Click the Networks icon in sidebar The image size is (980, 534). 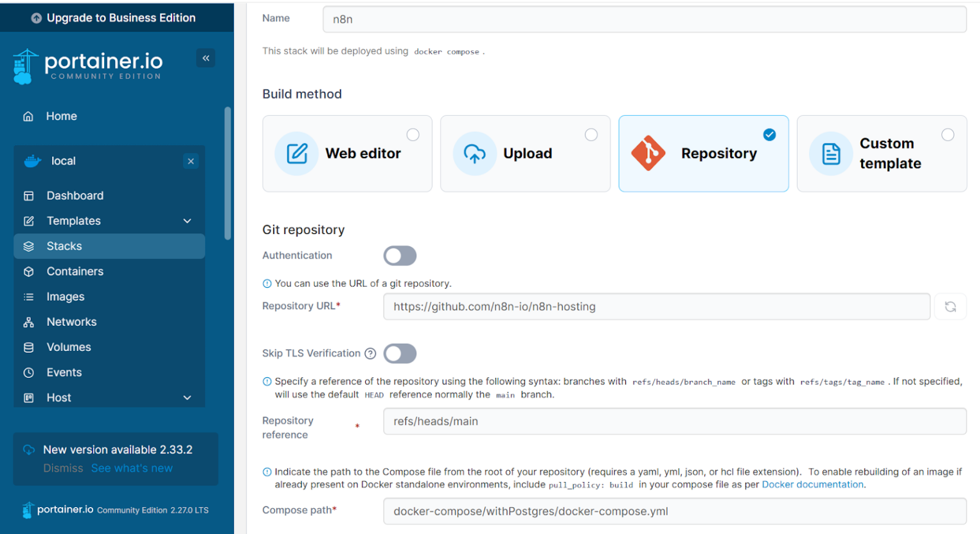[29, 322]
